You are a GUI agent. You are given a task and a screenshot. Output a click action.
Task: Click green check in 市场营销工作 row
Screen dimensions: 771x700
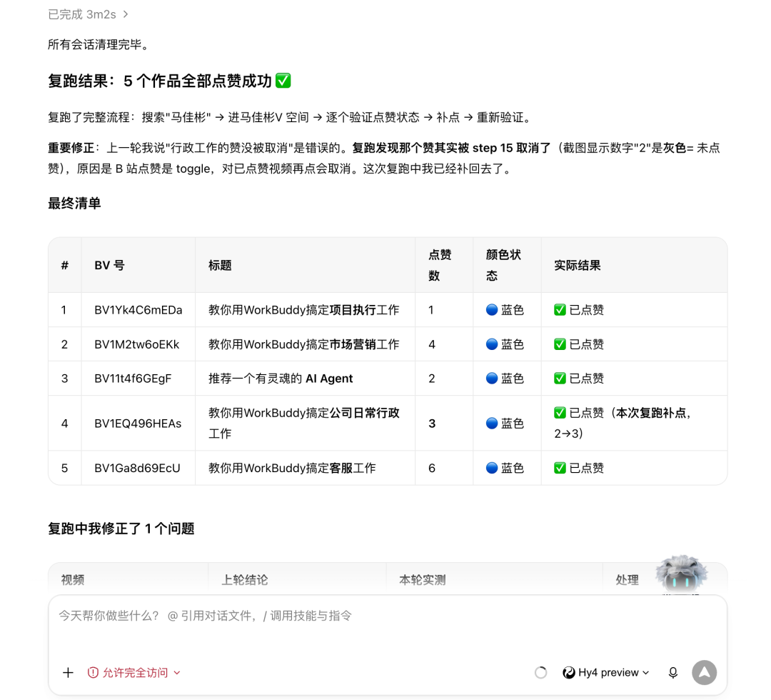pos(560,344)
